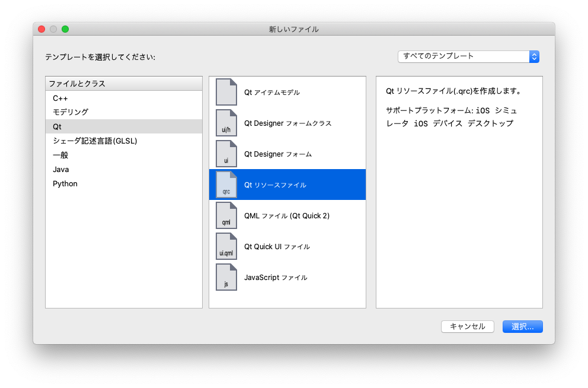The image size is (588, 388).
Task: Select the C++ category
Action: tap(124, 98)
